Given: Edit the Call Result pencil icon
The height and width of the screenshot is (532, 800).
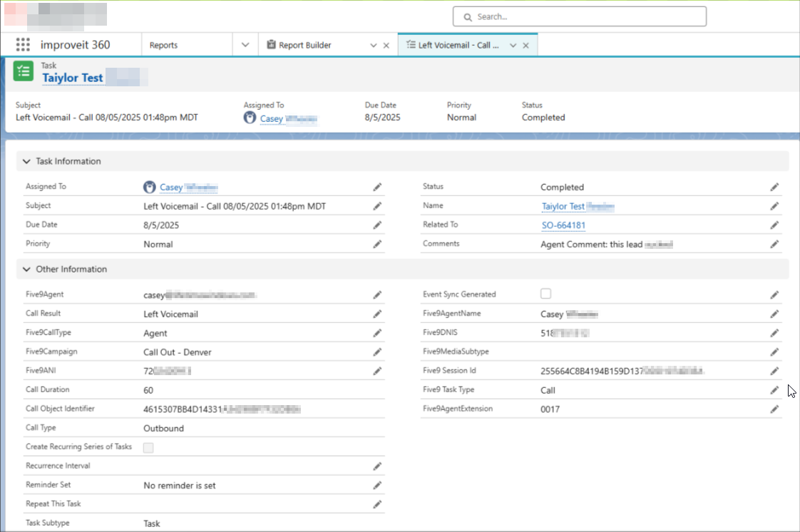Looking at the screenshot, I should click(x=377, y=314).
